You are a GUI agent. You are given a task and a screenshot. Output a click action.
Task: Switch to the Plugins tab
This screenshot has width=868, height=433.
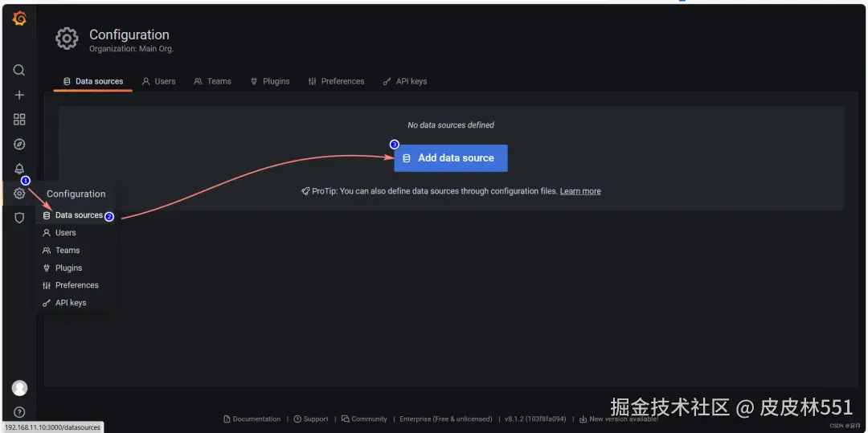(x=270, y=81)
